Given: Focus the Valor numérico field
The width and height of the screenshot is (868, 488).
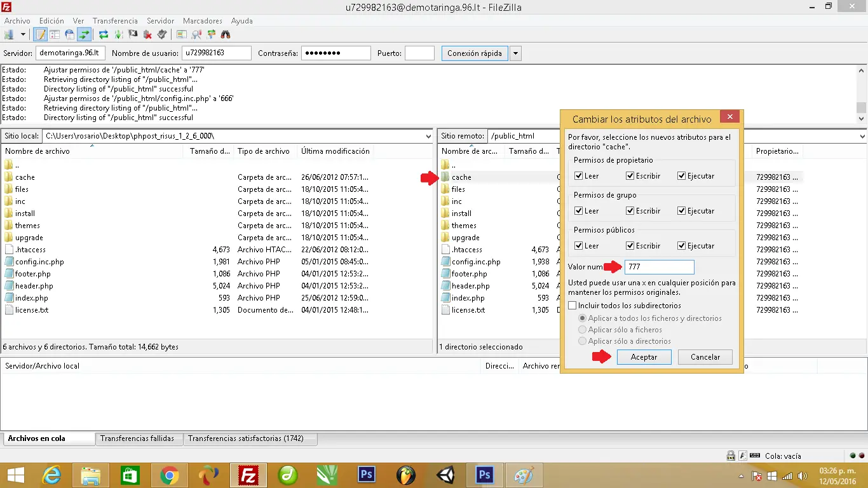Looking at the screenshot, I should tap(660, 268).
